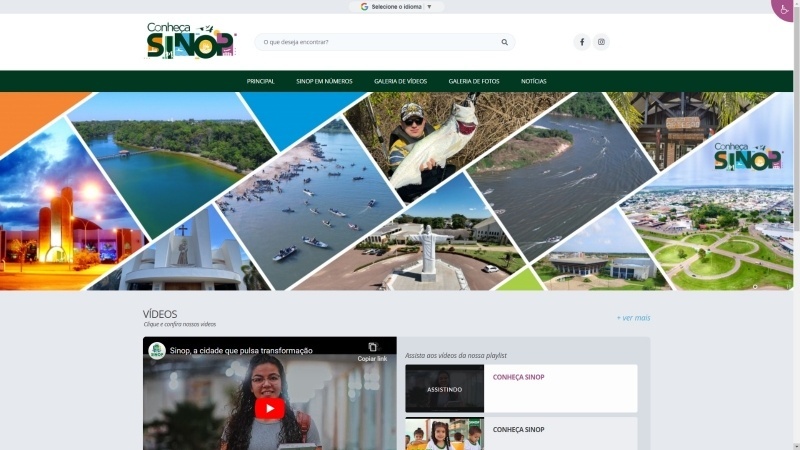The width and height of the screenshot is (800, 450).
Task: Play the YouTube video
Action: pyautogui.click(x=269, y=408)
